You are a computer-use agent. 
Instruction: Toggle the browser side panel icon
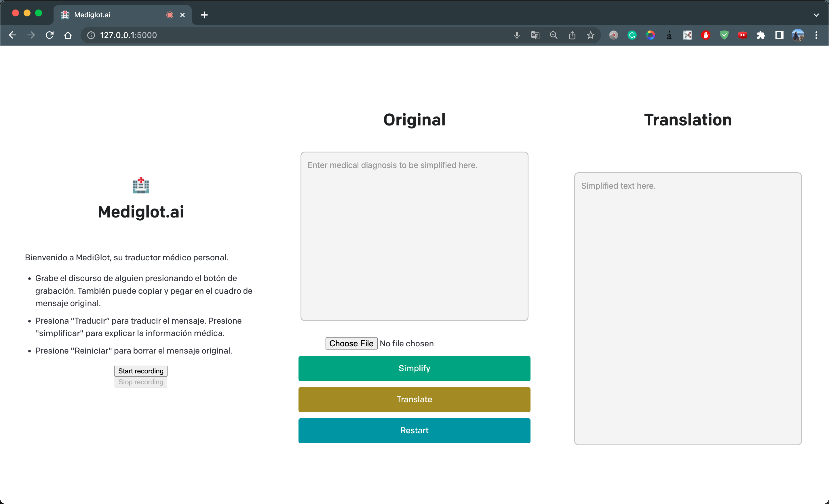[x=779, y=35]
